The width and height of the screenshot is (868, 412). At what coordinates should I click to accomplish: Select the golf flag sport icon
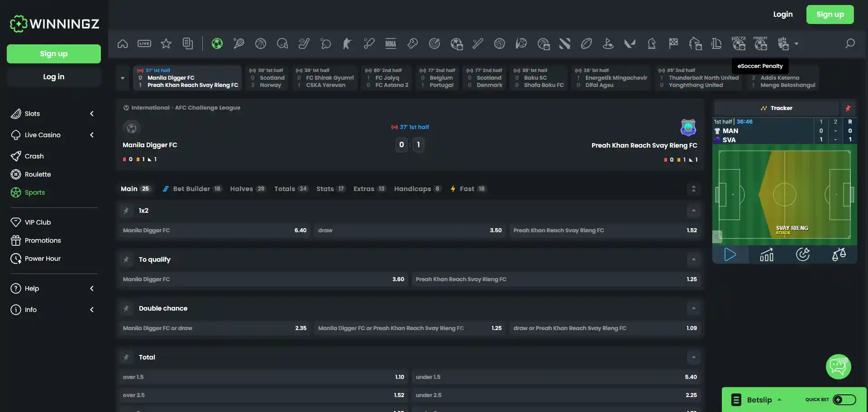click(608, 43)
